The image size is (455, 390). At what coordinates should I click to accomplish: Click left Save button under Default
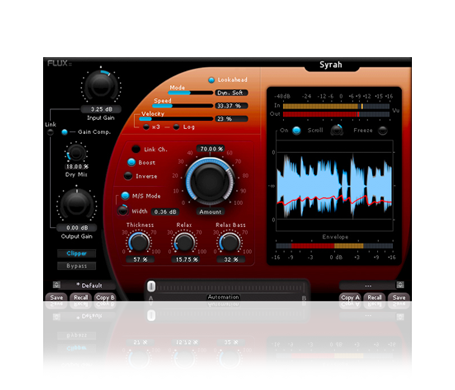(x=56, y=297)
